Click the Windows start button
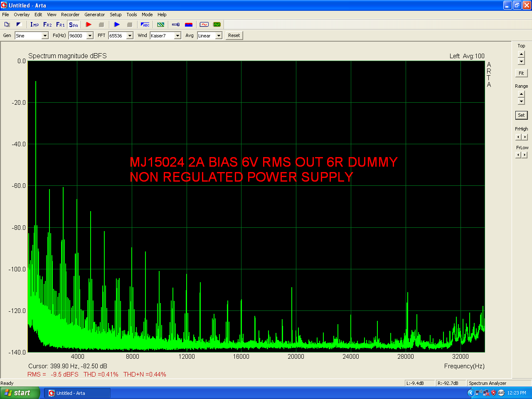532x399 pixels. coord(20,393)
